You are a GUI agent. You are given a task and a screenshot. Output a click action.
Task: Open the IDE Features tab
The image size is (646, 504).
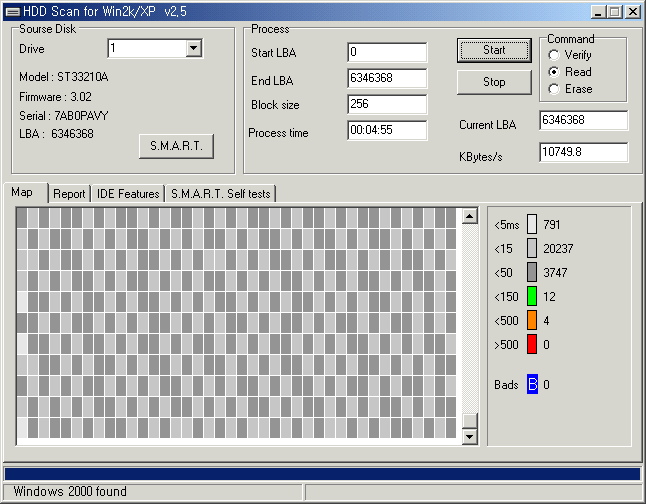(x=128, y=194)
